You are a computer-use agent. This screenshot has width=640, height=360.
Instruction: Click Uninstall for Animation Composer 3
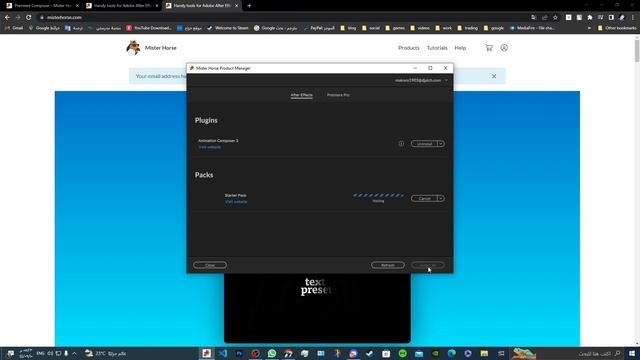(424, 144)
